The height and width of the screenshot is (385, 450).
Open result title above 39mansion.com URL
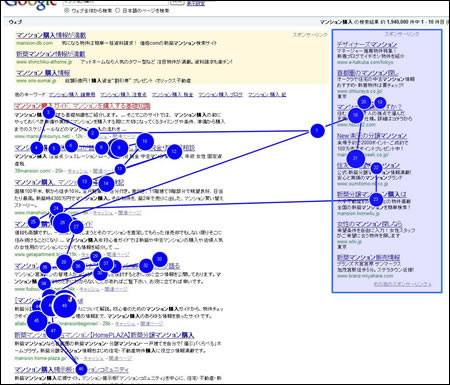coord(104,148)
